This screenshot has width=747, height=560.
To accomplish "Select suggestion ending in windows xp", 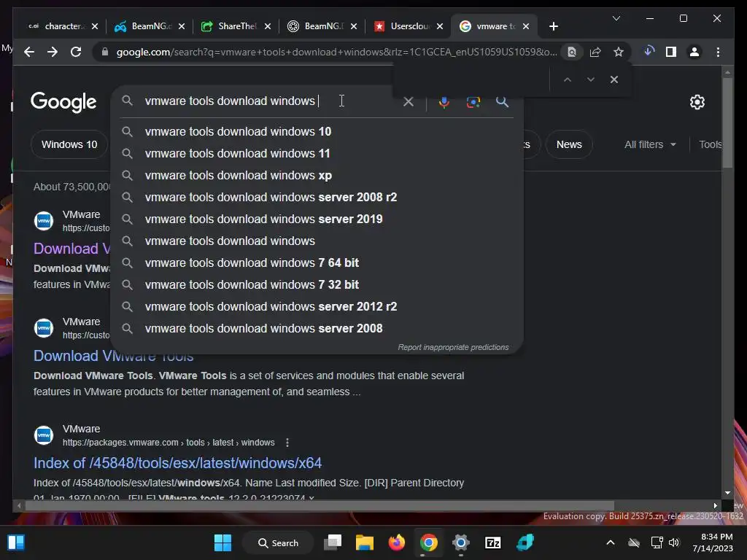I will coord(317,175).
